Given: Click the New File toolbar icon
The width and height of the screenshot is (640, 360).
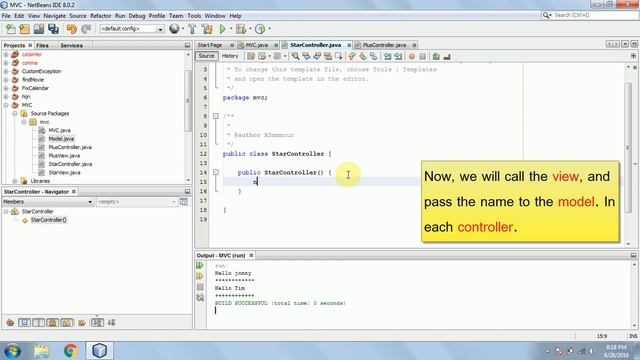Looking at the screenshot, I should click(11, 29).
